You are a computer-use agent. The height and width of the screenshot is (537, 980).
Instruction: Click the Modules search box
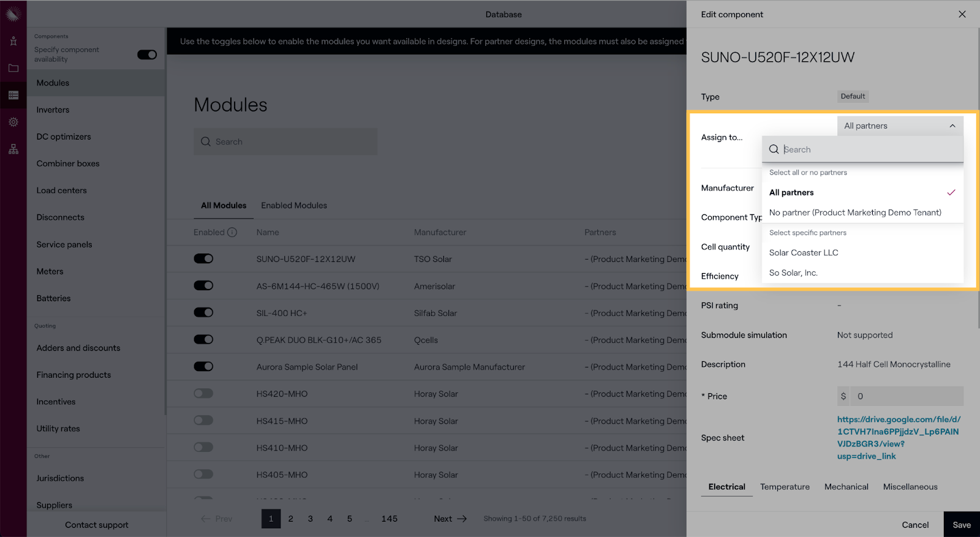pos(285,141)
